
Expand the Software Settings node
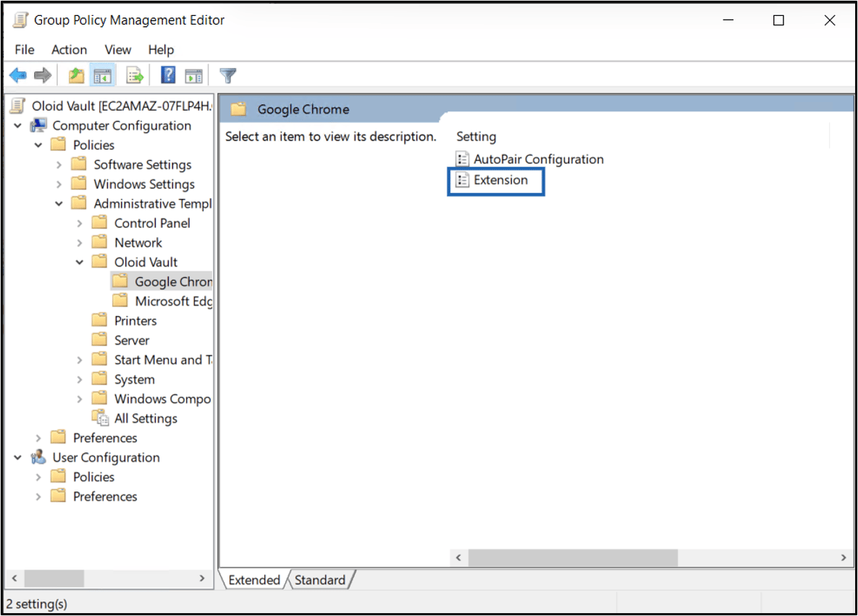click(59, 164)
